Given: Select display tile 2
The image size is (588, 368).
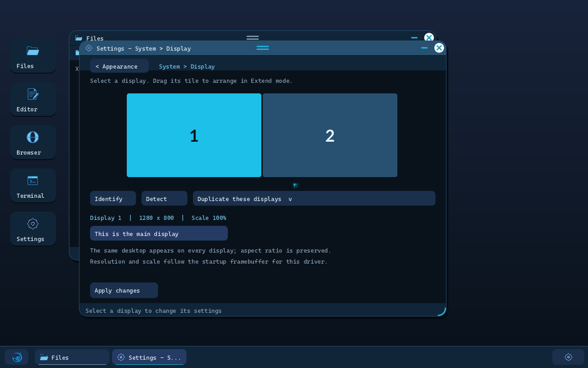Looking at the screenshot, I should (x=330, y=135).
